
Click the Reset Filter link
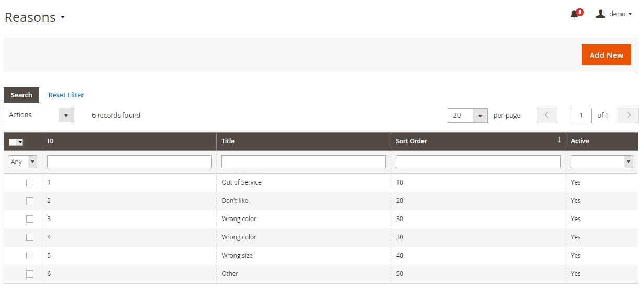tap(66, 95)
